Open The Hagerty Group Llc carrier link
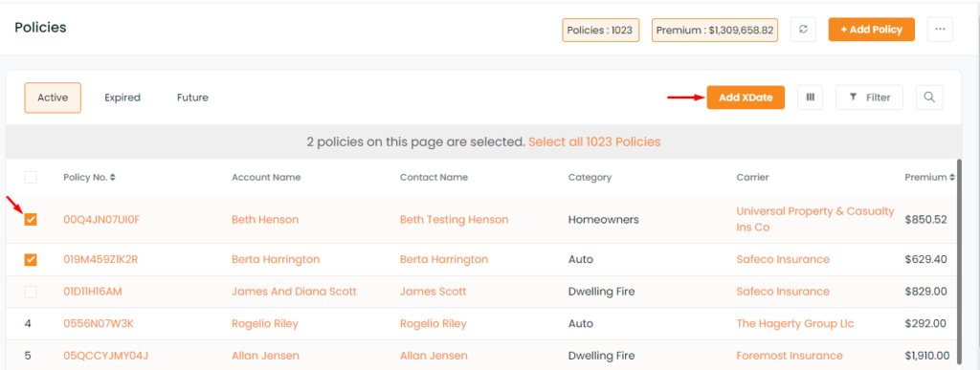Viewport: 980px width, 370px height. [x=795, y=324]
